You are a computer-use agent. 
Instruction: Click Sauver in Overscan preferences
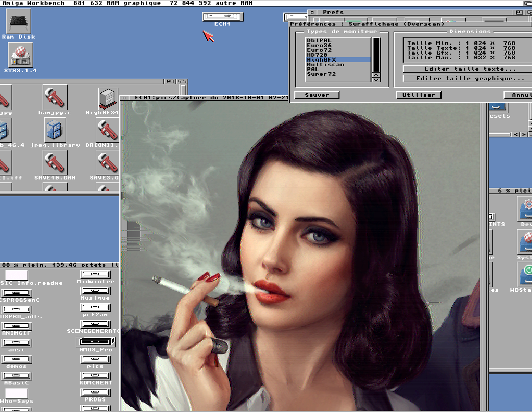point(317,95)
